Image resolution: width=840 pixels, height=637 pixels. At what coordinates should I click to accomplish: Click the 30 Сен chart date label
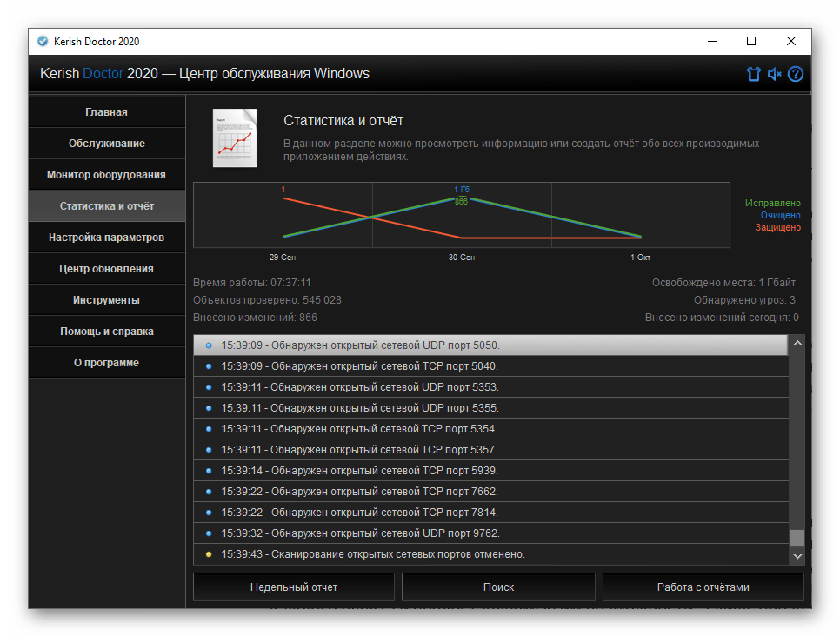coord(461,258)
